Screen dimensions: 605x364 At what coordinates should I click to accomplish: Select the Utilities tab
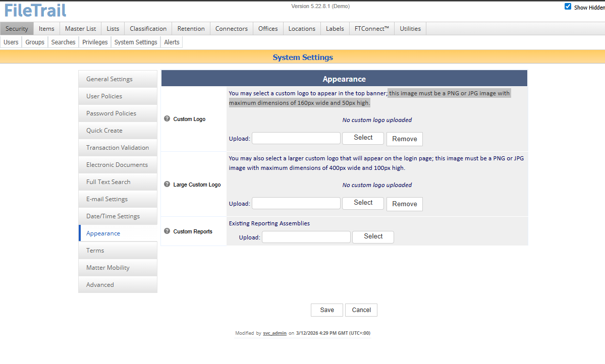[410, 29]
